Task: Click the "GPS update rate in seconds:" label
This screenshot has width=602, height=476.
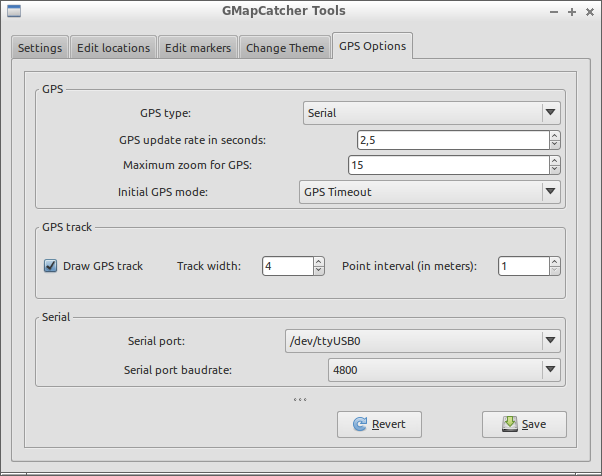Action: tap(192, 140)
